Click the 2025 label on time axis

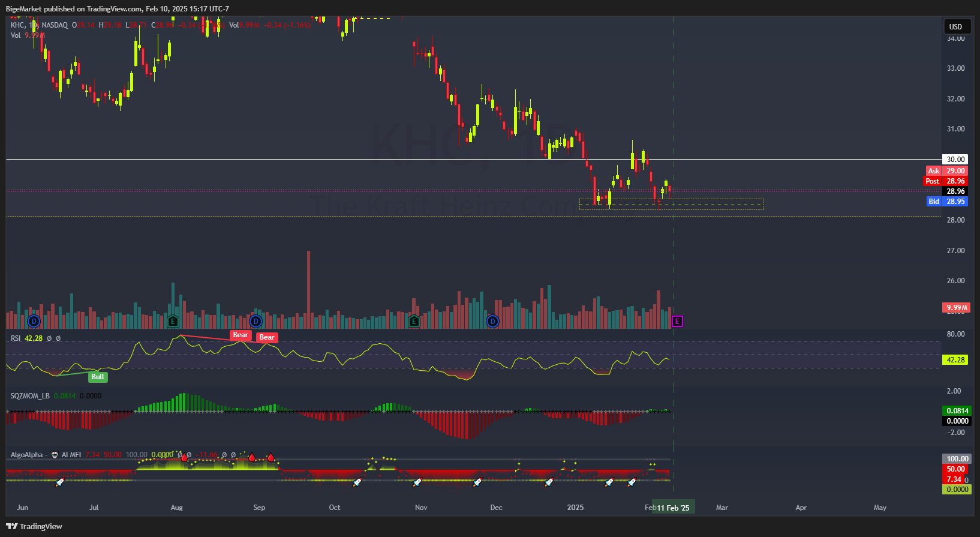point(575,508)
